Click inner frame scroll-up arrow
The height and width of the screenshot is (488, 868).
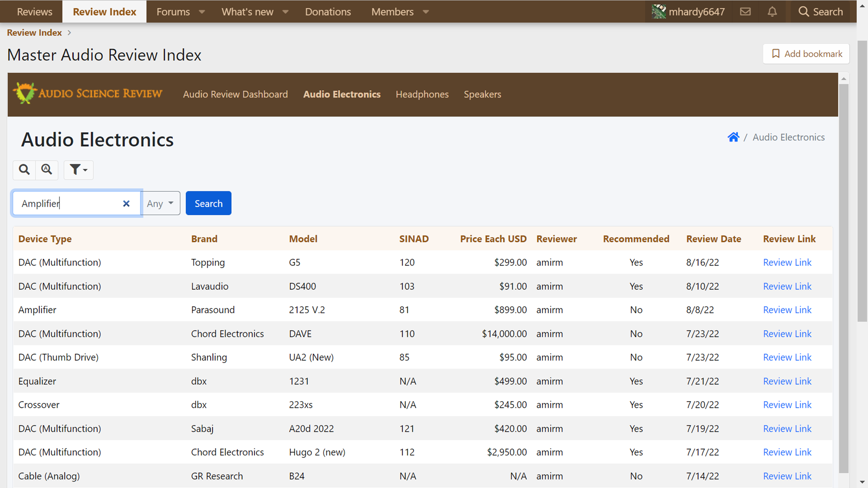click(844, 79)
